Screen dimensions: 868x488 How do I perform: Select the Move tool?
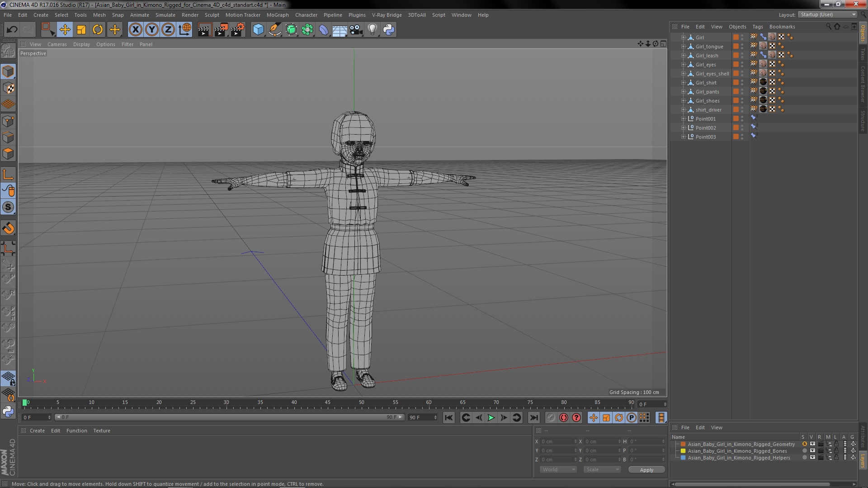tap(65, 30)
